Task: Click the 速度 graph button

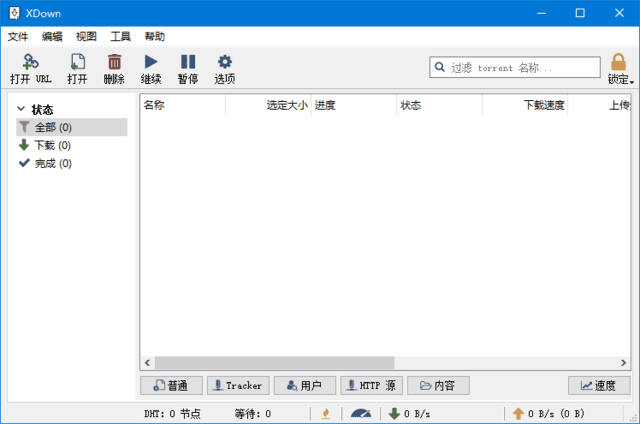Action: point(599,385)
